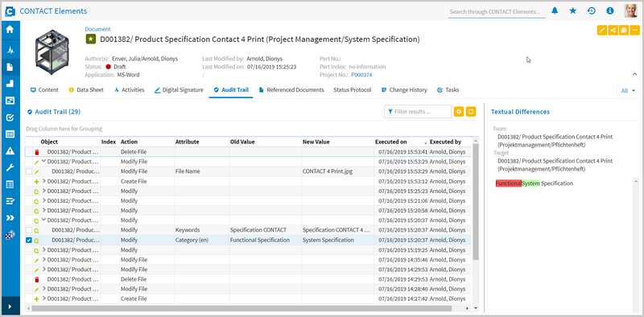Click the yellow edit pencil button
Viewport: 644px width, 317px height.
pos(601,31)
